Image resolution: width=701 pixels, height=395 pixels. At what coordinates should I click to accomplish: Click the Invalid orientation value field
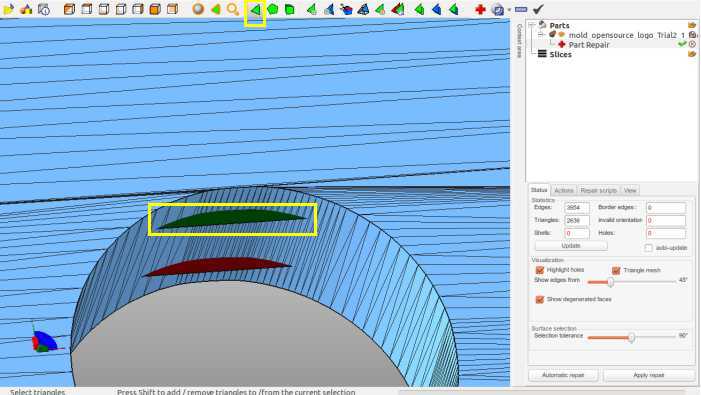(x=666, y=220)
